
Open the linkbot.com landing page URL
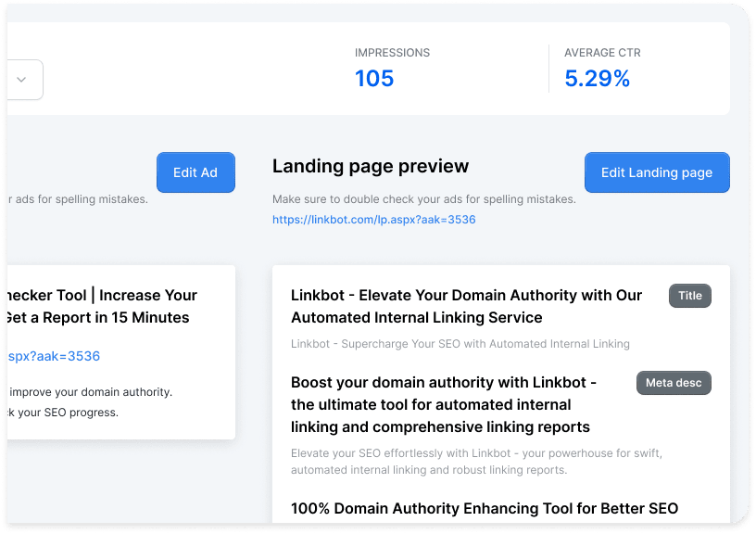(x=373, y=220)
